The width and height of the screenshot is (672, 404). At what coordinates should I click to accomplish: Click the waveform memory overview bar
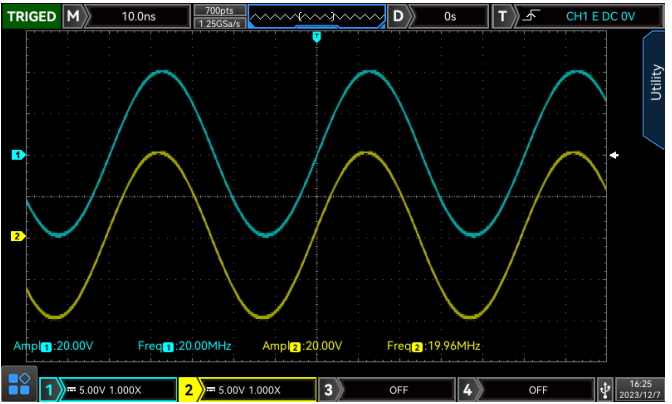[x=315, y=16]
